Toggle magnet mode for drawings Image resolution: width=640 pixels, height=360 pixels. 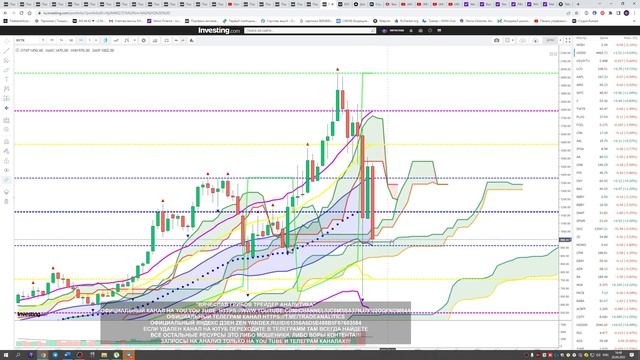pyautogui.click(x=6, y=142)
